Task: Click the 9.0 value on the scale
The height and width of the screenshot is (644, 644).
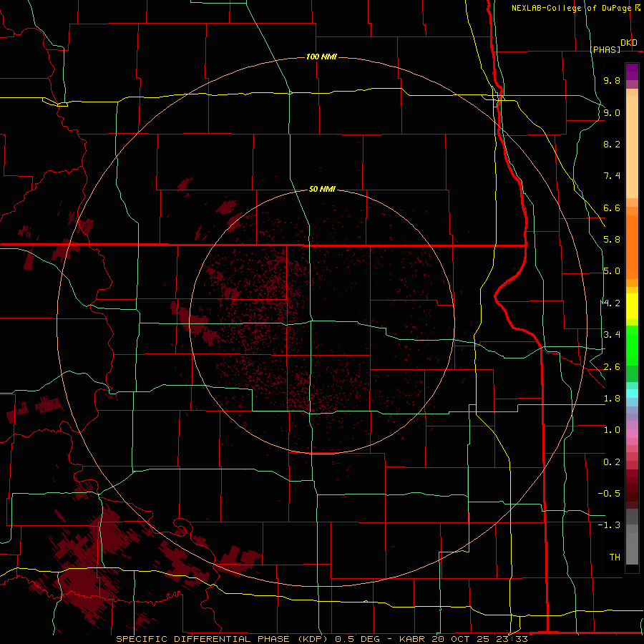Action: click(612, 112)
